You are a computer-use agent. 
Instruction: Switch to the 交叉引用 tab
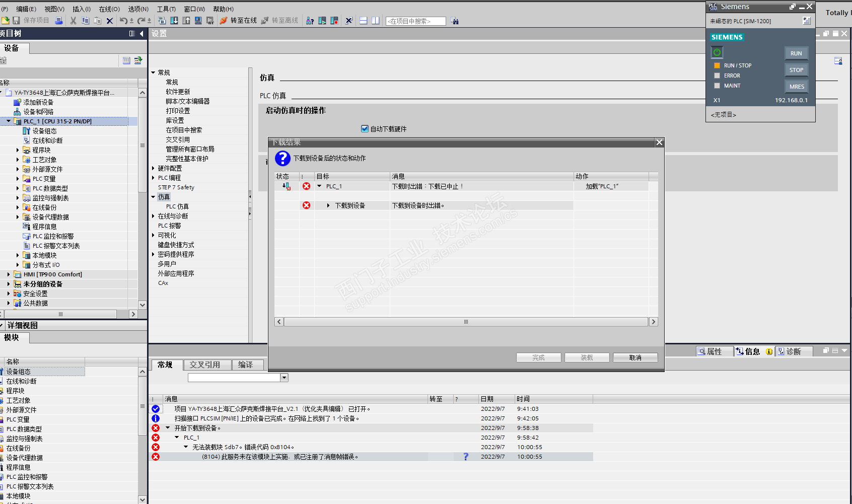pyautogui.click(x=207, y=365)
